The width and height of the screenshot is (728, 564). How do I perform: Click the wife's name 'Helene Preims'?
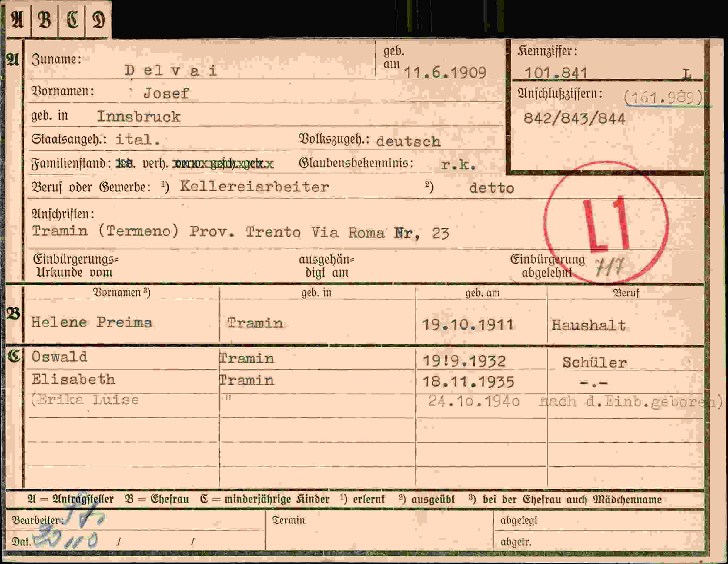[91, 322]
